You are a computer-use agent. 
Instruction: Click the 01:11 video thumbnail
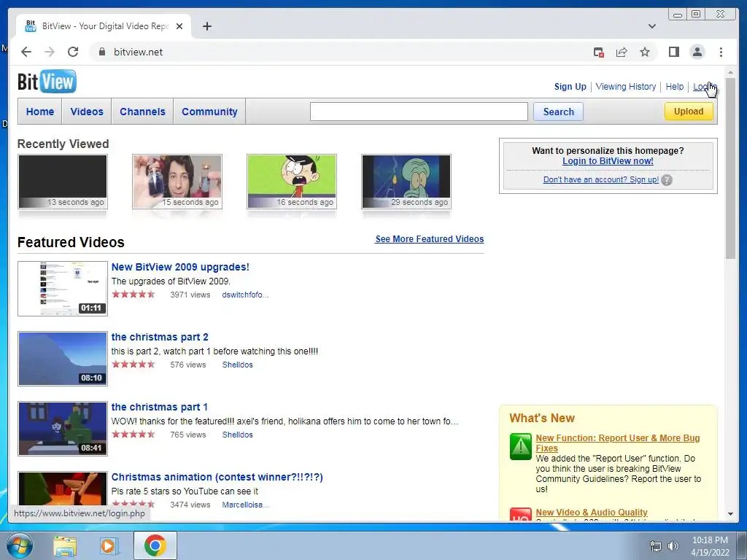click(x=63, y=289)
